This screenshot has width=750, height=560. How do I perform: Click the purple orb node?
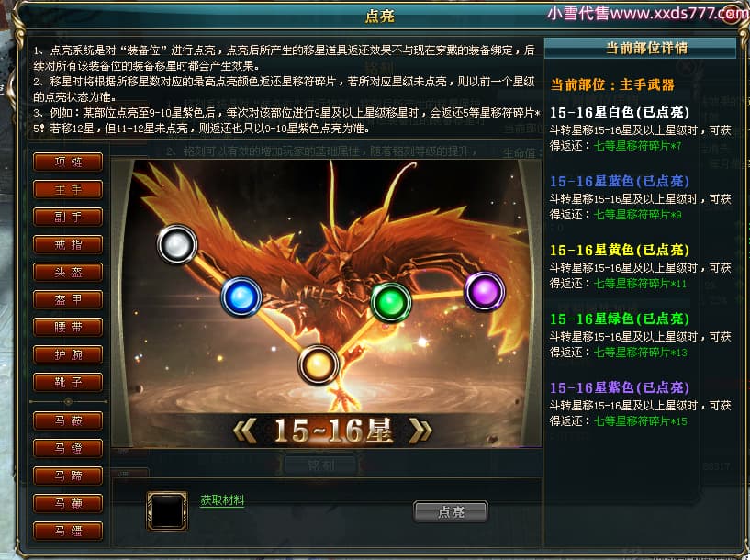point(485,291)
